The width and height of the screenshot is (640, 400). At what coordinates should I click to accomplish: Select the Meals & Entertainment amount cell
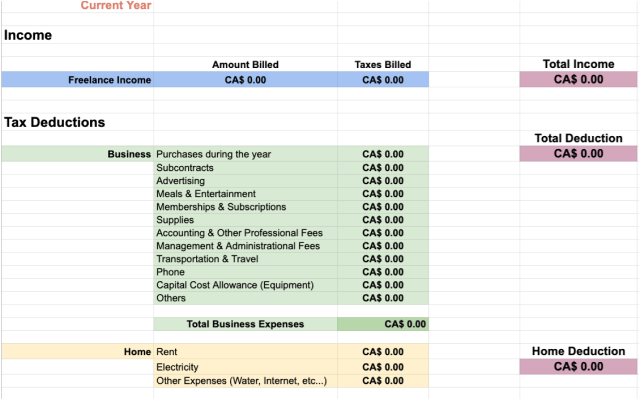tap(383, 194)
